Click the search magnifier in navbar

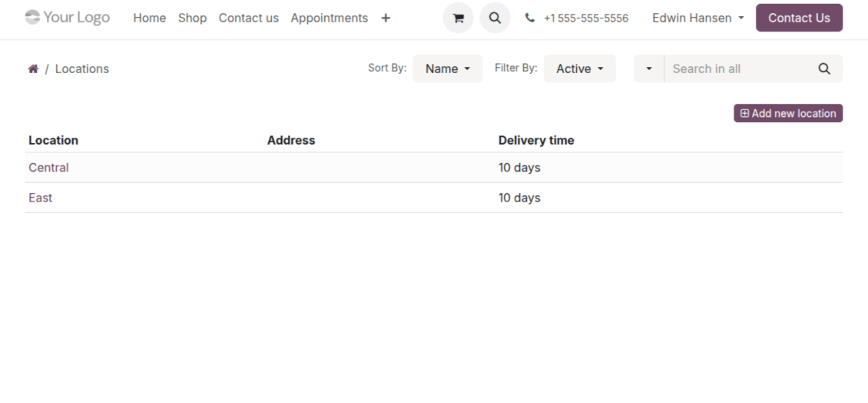click(x=495, y=18)
